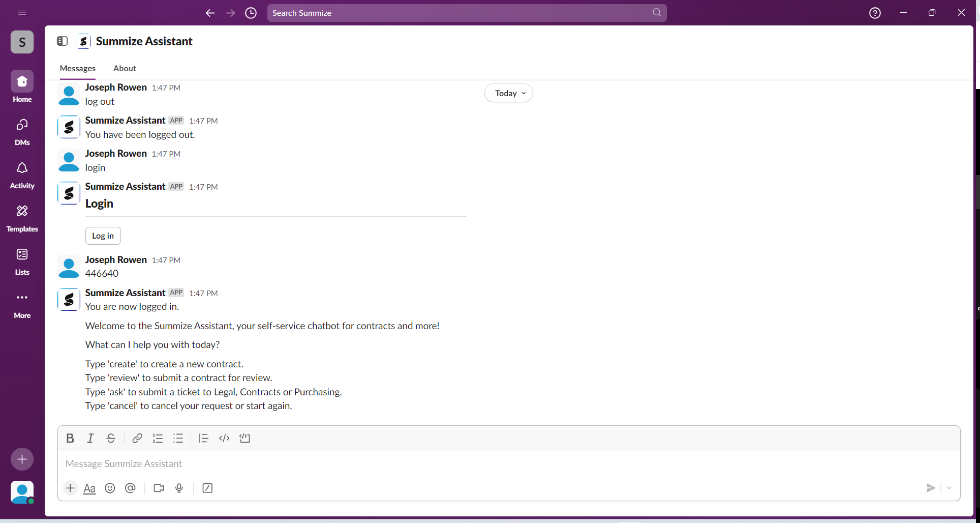Open Joseph Rowen's name on the '446640' message
The height and width of the screenshot is (523, 980).
point(116,260)
